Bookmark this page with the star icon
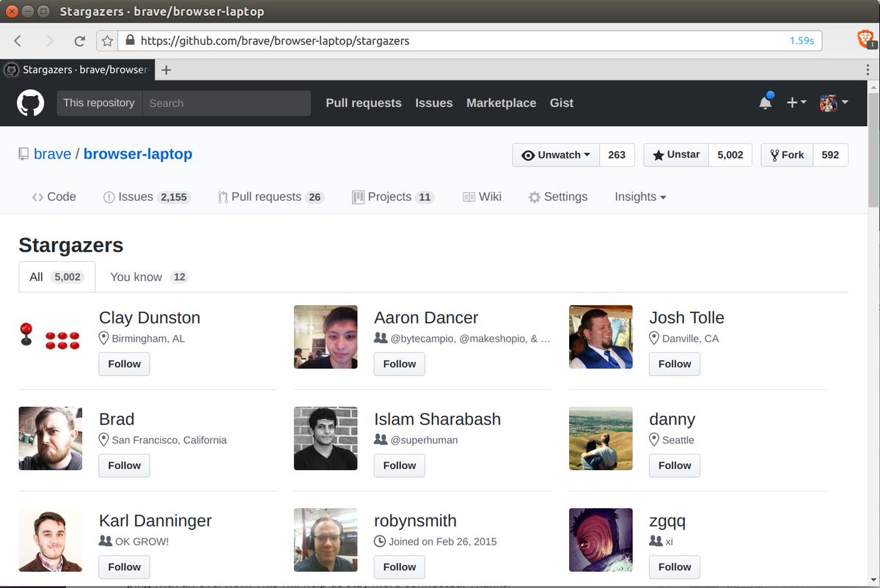 [108, 41]
